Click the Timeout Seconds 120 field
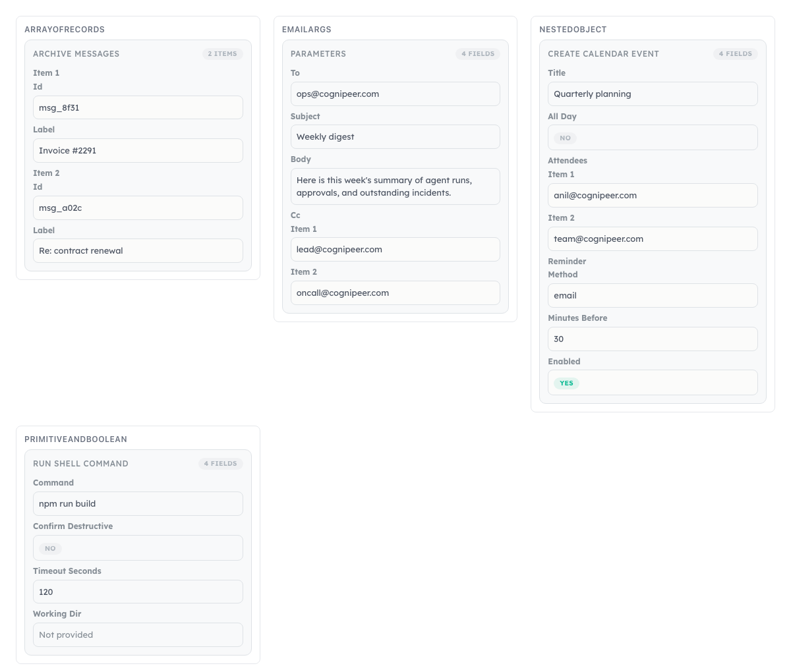The height and width of the screenshot is (672, 791). point(138,592)
